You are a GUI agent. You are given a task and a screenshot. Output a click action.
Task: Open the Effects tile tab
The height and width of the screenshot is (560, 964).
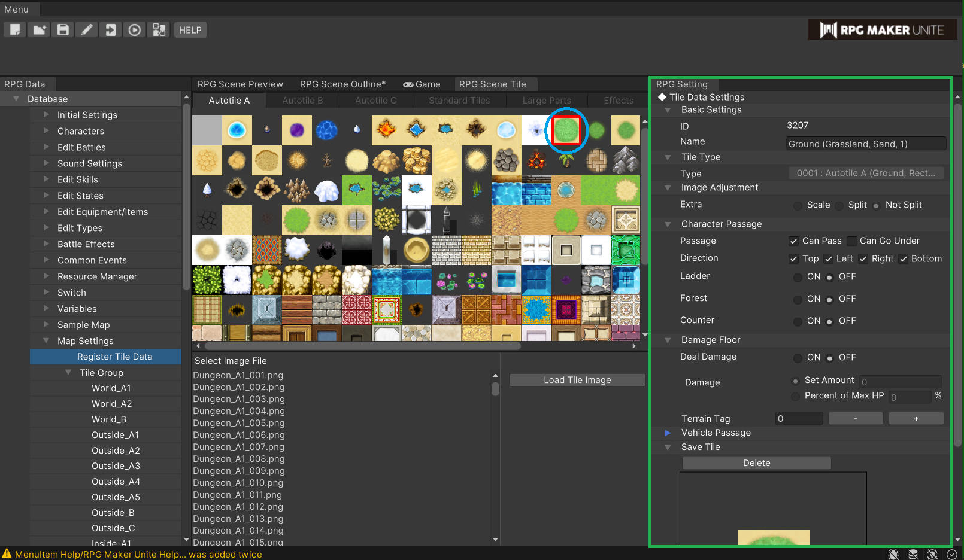tap(619, 101)
